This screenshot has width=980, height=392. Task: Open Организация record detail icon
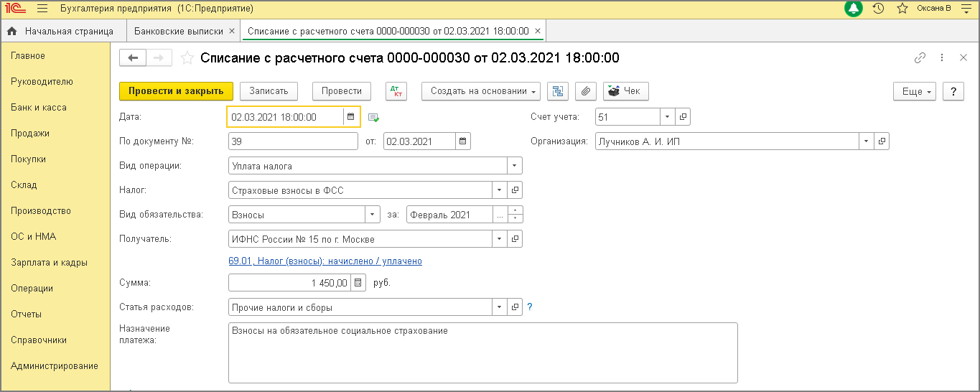pyautogui.click(x=882, y=141)
